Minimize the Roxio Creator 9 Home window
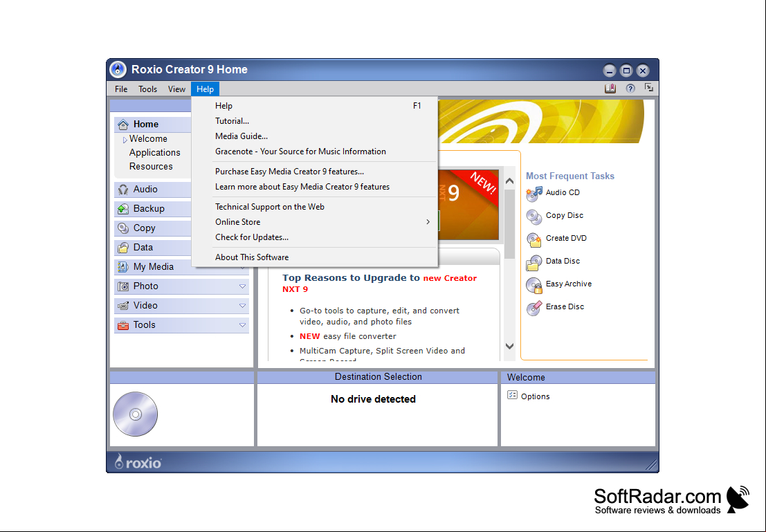The width and height of the screenshot is (766, 532). point(609,71)
